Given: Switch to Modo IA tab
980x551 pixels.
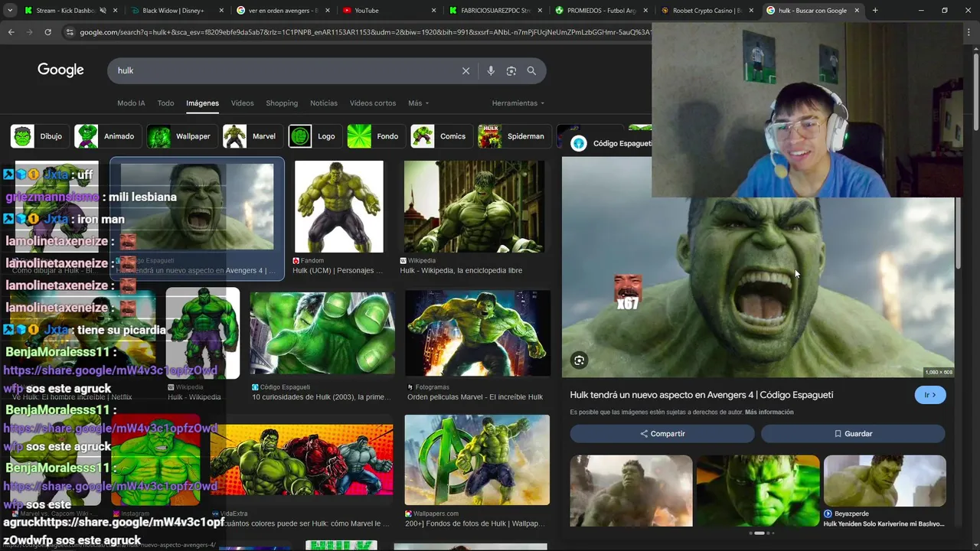Looking at the screenshot, I should pos(131,103).
